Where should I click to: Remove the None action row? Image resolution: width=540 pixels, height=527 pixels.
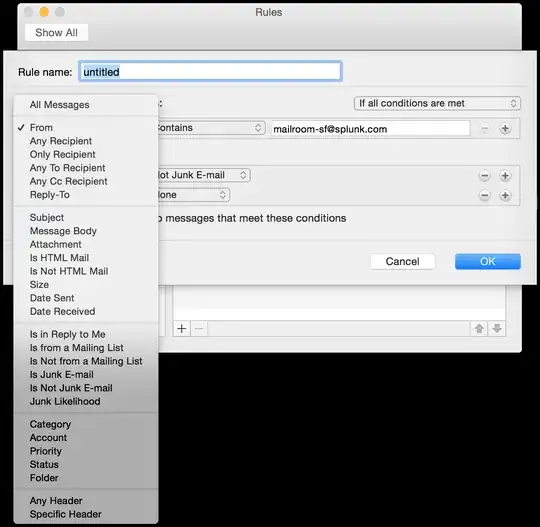click(x=485, y=196)
